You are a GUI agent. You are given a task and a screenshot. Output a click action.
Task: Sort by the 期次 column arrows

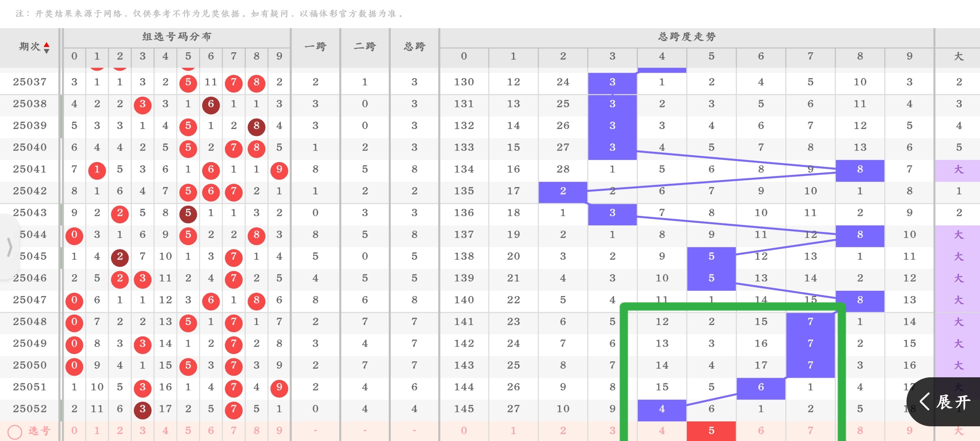pyautogui.click(x=47, y=47)
